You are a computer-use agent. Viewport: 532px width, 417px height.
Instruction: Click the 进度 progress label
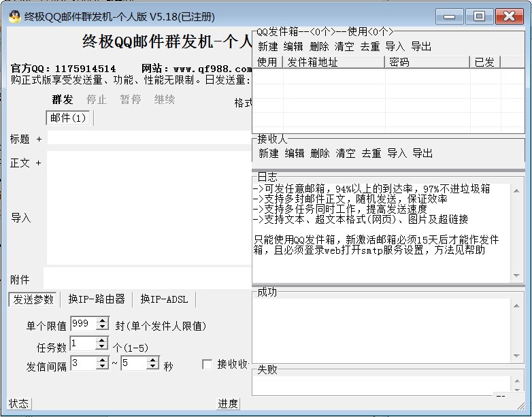228,403
